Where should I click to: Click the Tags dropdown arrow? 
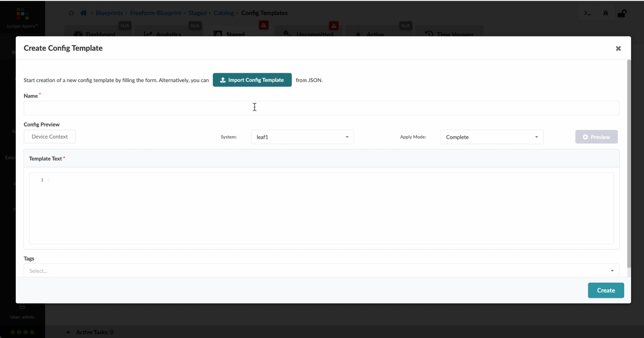[612, 271]
